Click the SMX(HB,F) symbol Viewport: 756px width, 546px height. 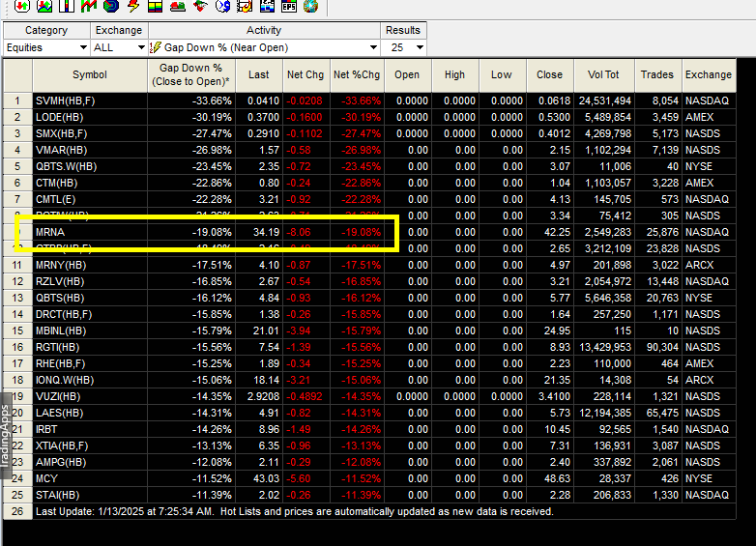point(61,133)
